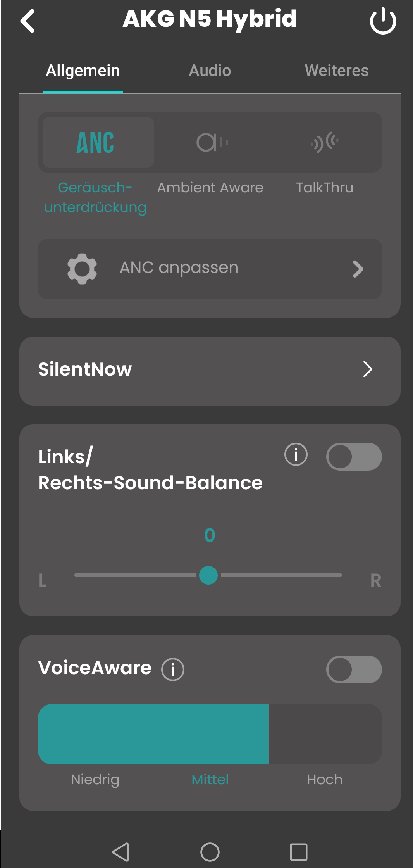This screenshot has height=868, width=413.
Task: Click the sound balance slider handle
Action: pyautogui.click(x=208, y=575)
